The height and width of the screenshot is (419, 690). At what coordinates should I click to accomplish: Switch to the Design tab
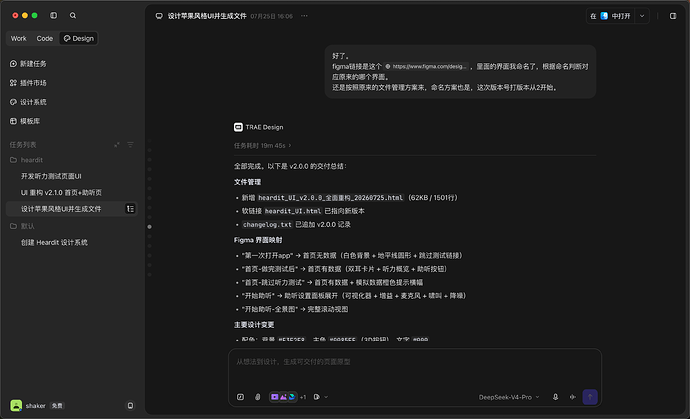[78, 38]
